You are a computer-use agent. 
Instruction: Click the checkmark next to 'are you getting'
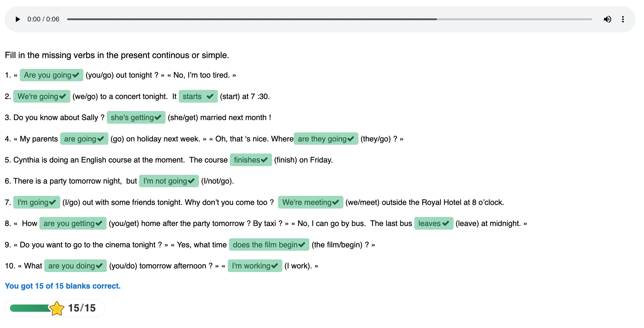(x=99, y=224)
